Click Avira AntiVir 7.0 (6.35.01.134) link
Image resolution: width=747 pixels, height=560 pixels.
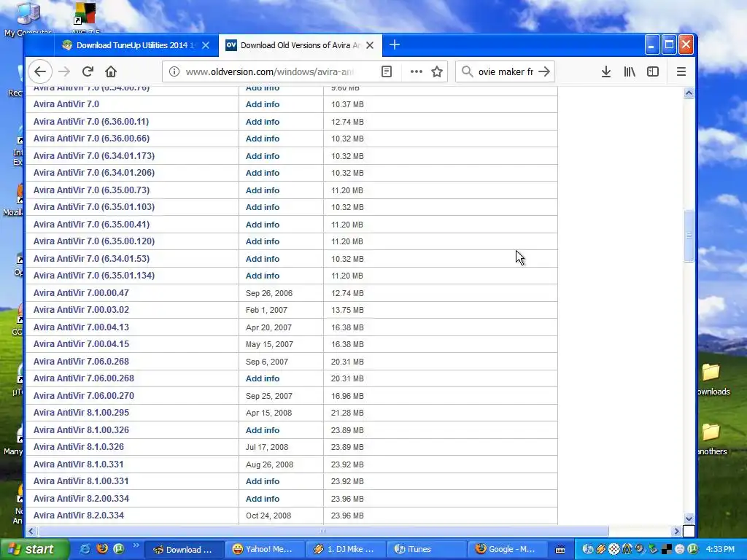pyautogui.click(x=94, y=276)
